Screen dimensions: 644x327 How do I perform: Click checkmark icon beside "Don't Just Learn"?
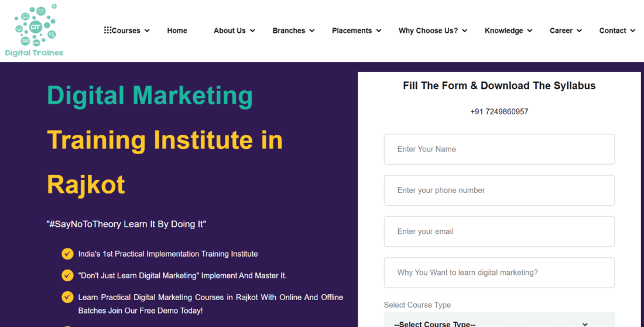[x=67, y=275]
